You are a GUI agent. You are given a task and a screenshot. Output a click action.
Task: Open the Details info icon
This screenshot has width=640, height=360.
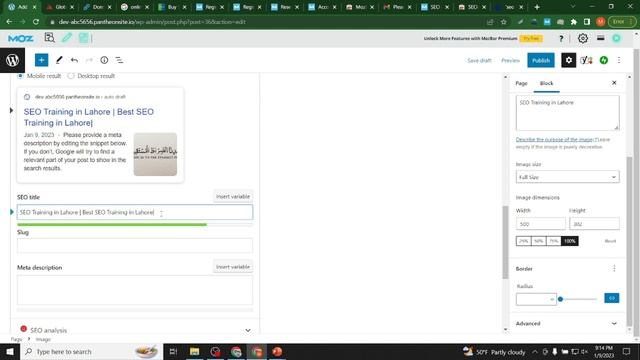click(104, 60)
